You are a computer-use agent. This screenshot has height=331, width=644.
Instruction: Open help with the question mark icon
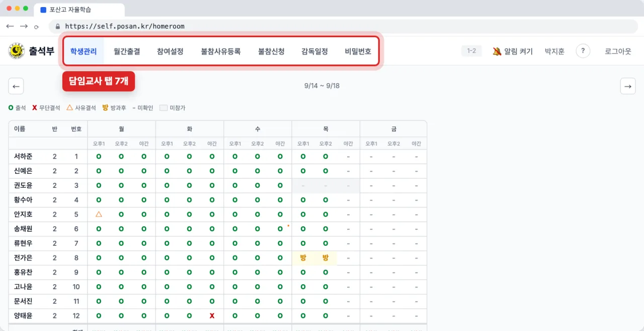tap(583, 51)
